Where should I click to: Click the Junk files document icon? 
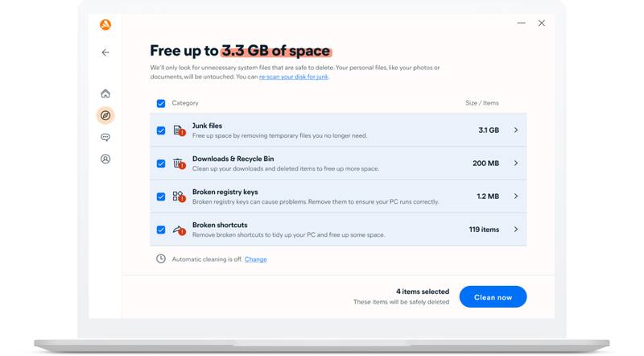[179, 130]
